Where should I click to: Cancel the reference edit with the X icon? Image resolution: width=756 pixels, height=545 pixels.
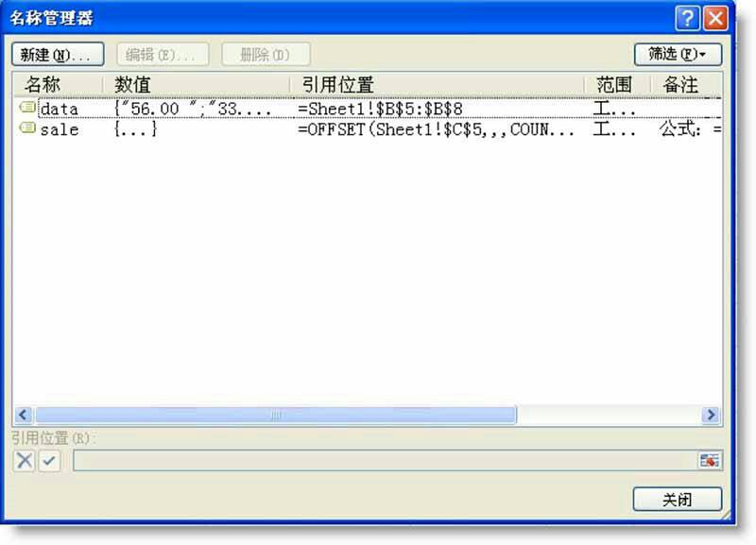[x=25, y=461]
